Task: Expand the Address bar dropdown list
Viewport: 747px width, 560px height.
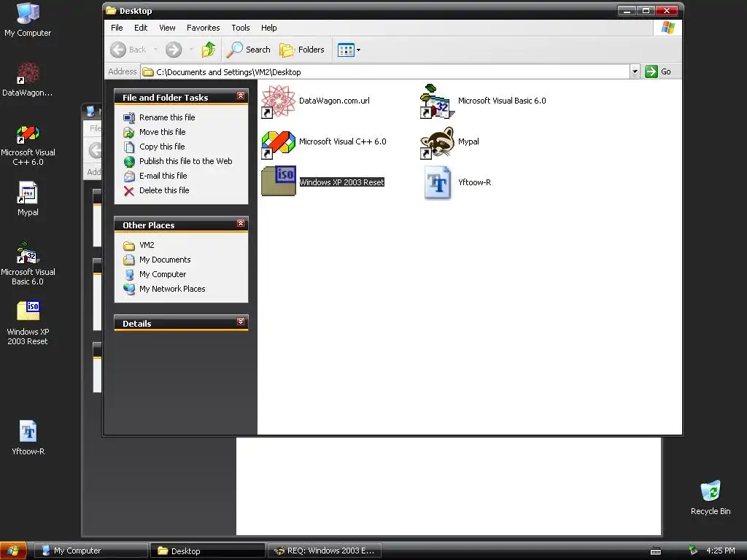Action: click(635, 72)
